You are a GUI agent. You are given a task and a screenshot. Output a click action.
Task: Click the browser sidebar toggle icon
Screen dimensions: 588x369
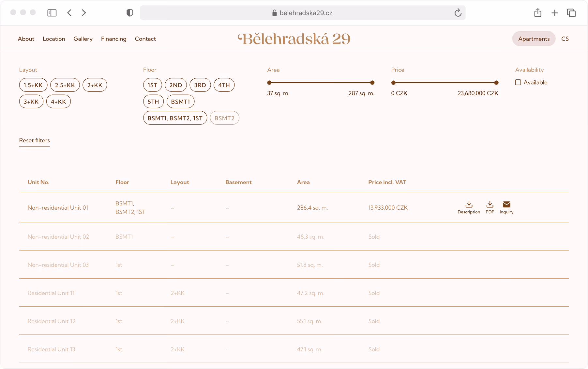(x=52, y=13)
